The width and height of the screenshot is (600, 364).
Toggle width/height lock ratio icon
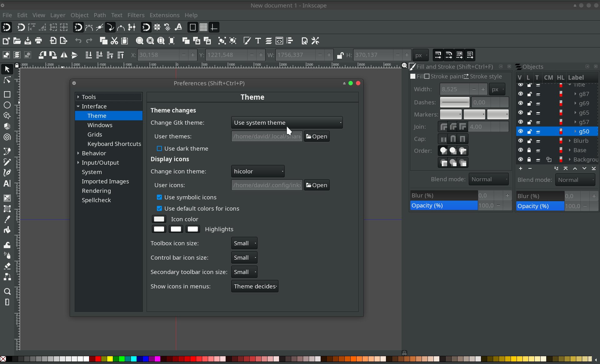(340, 55)
